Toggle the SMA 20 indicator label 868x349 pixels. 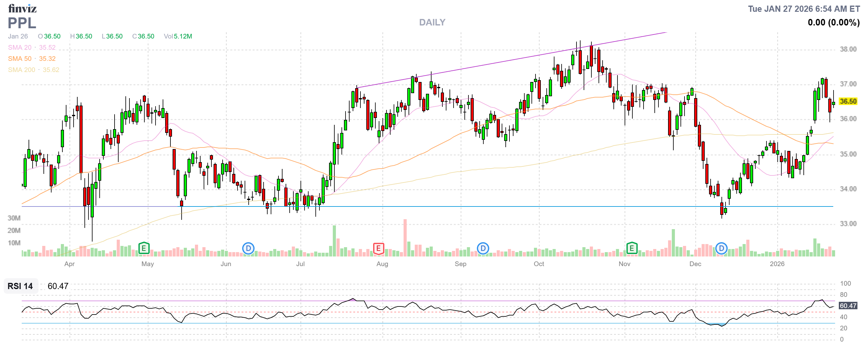20,48
